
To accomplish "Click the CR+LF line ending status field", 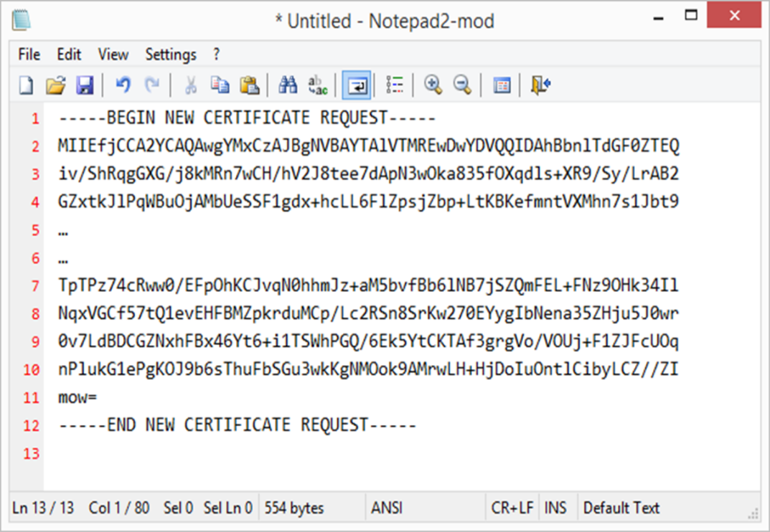I will (x=512, y=508).
